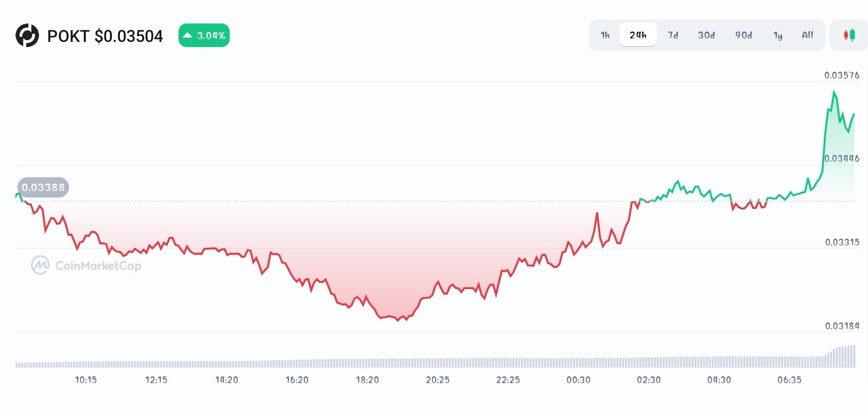Image resolution: width=868 pixels, height=413 pixels.
Task: Select the 24h time range tab
Action: [638, 35]
